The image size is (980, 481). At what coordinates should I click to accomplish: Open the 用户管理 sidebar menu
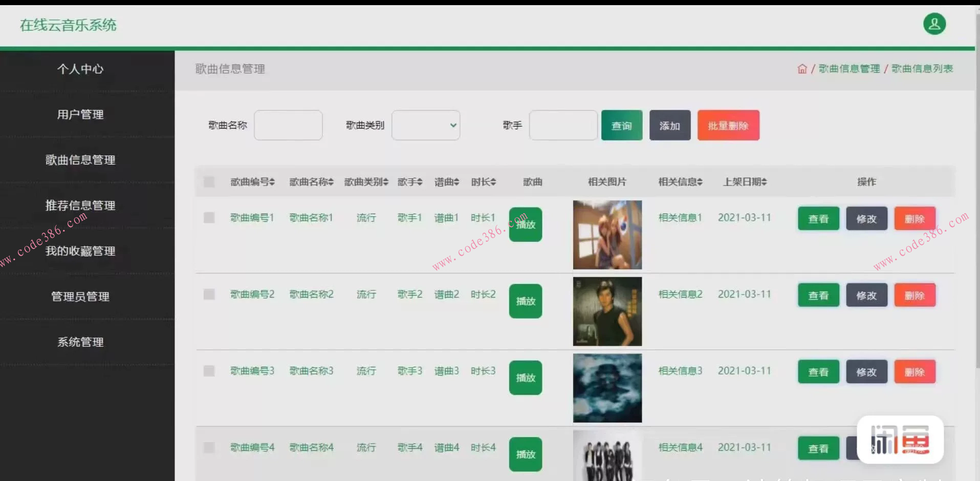coord(80,114)
